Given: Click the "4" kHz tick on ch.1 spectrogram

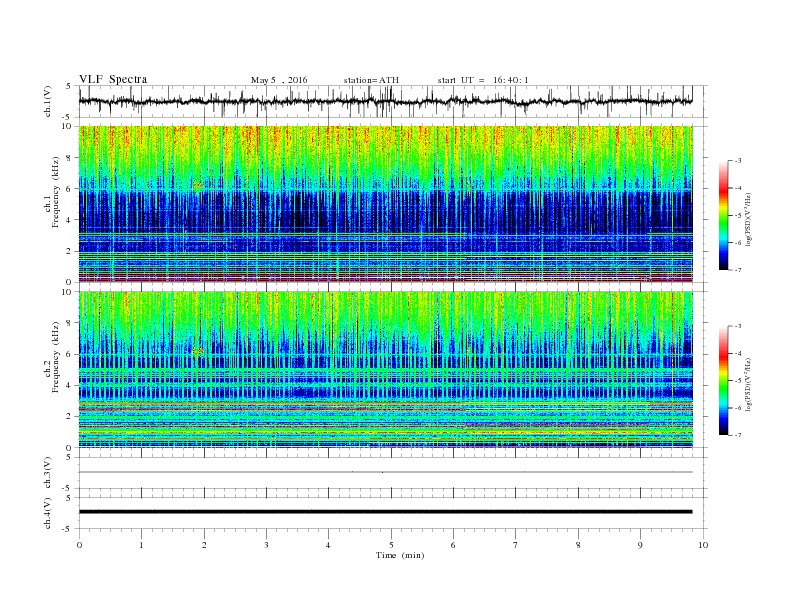Looking at the screenshot, I should point(70,220).
